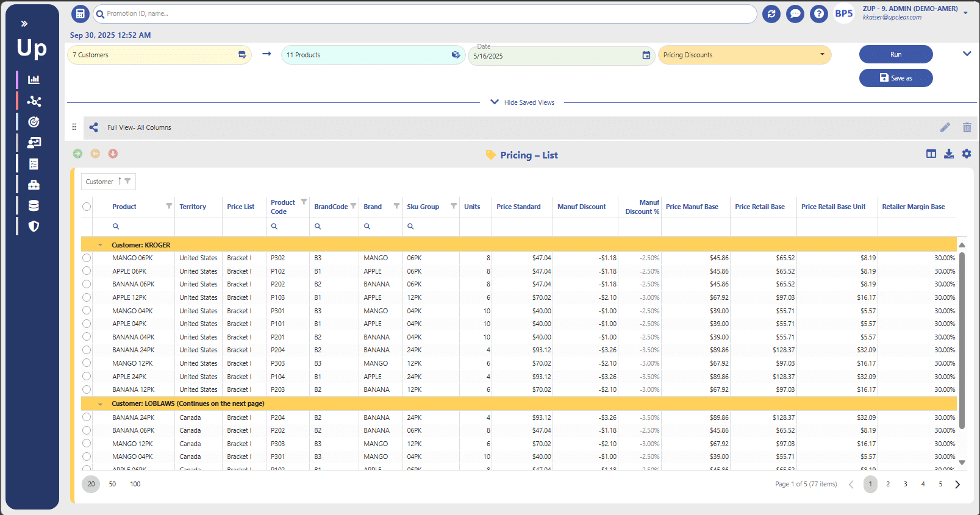The height and width of the screenshot is (515, 980).
Task: Open pricing list settings gear
Action: pyautogui.click(x=967, y=154)
